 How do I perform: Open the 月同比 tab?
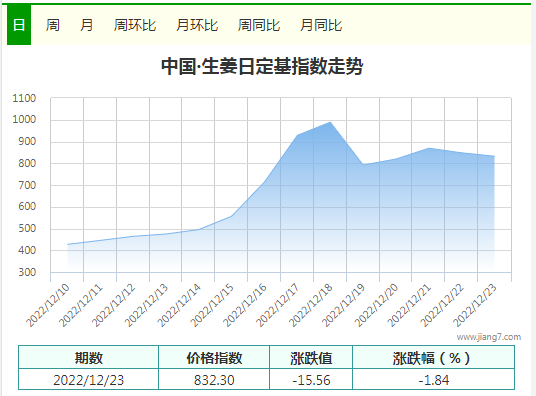click(321, 25)
